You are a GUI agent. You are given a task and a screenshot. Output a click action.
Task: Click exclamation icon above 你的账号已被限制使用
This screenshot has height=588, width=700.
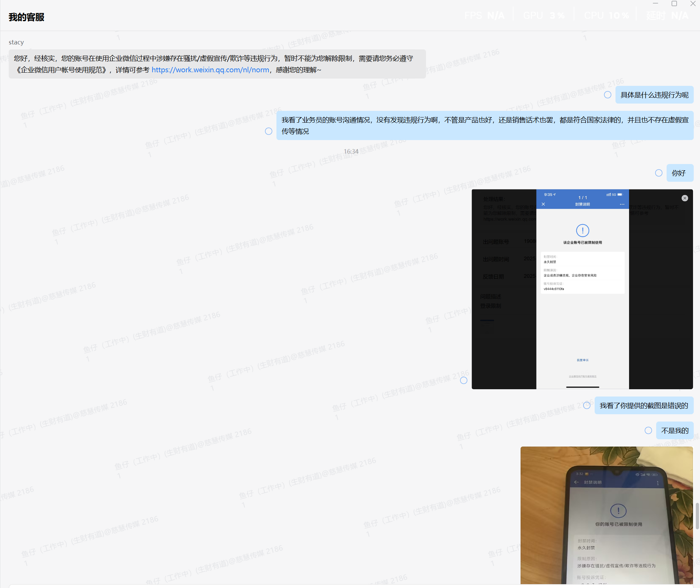click(618, 511)
